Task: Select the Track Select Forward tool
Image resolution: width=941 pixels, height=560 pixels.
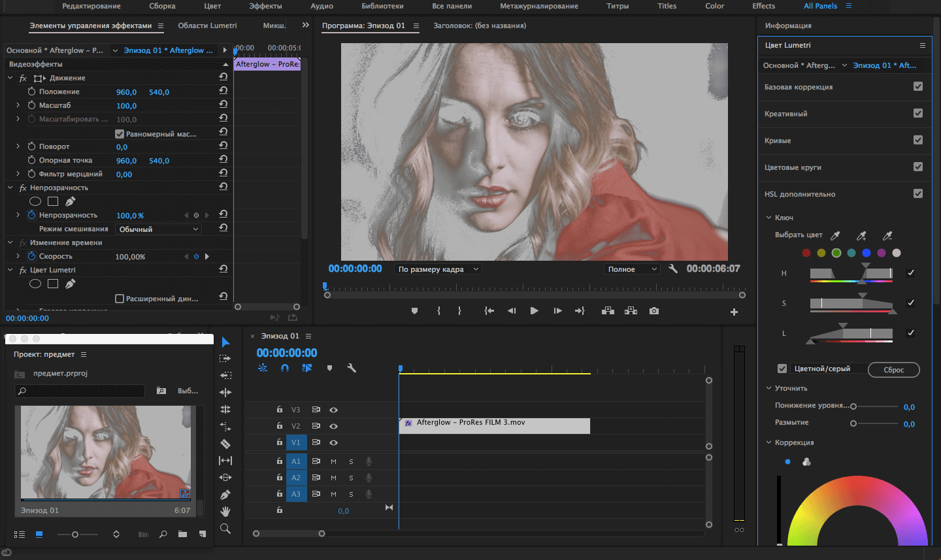Action: [x=225, y=358]
